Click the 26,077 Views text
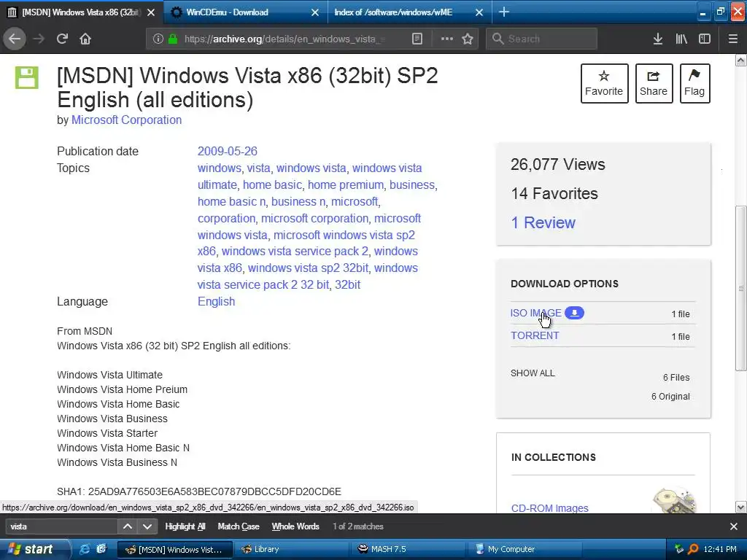This screenshot has width=747, height=560. (x=558, y=164)
